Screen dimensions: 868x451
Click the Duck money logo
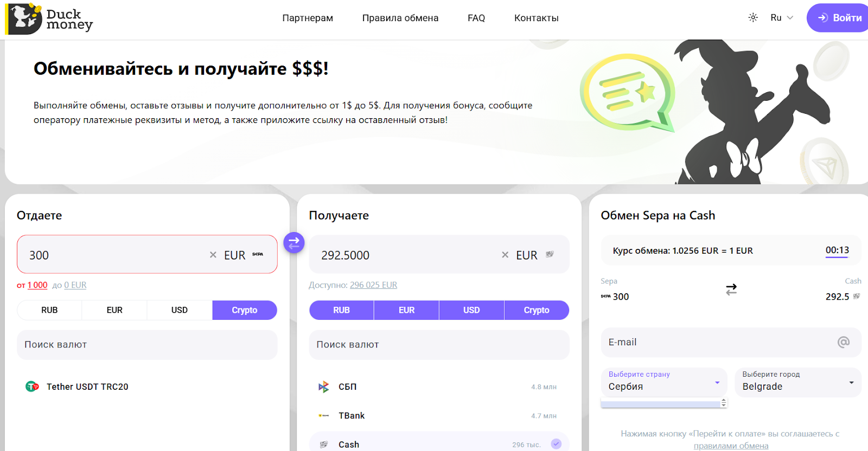pos(50,19)
